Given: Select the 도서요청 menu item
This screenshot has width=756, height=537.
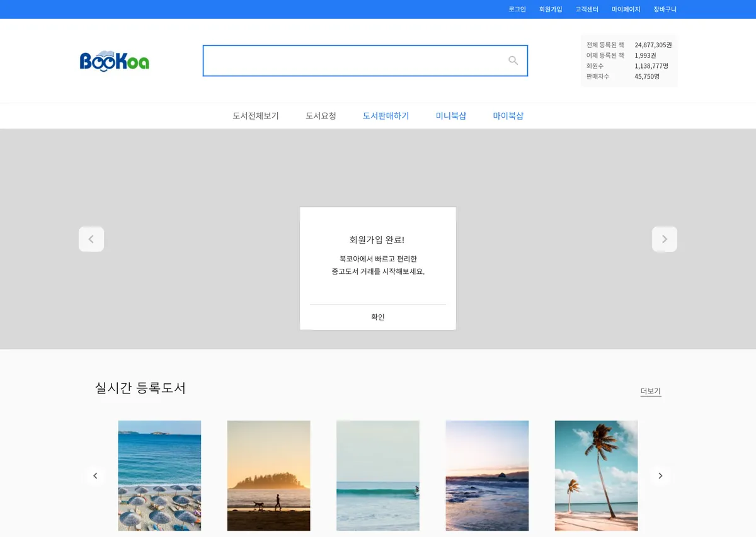Looking at the screenshot, I should pyautogui.click(x=321, y=116).
